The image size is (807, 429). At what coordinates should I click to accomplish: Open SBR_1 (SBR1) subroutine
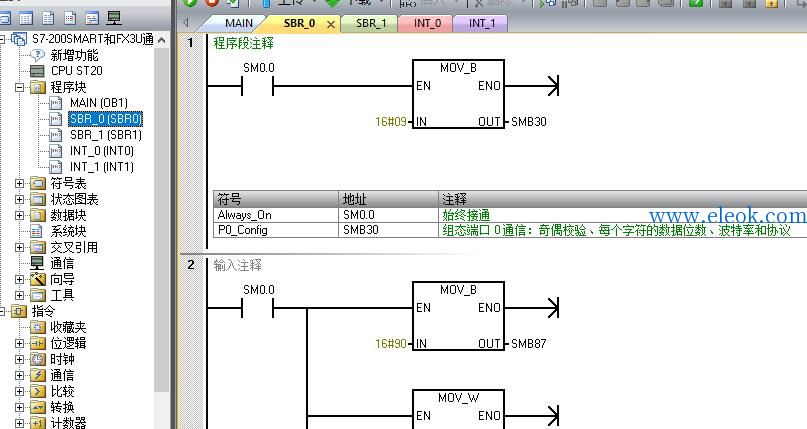click(x=106, y=135)
